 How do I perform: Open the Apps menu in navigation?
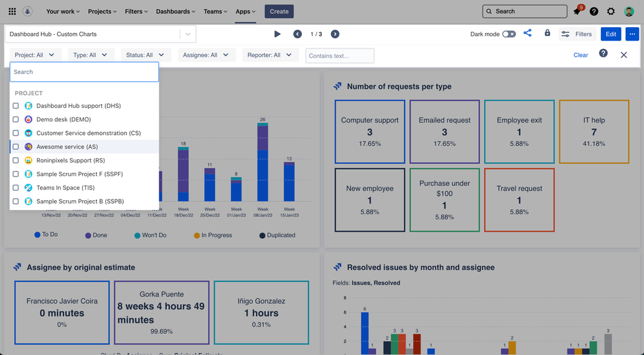tap(245, 12)
